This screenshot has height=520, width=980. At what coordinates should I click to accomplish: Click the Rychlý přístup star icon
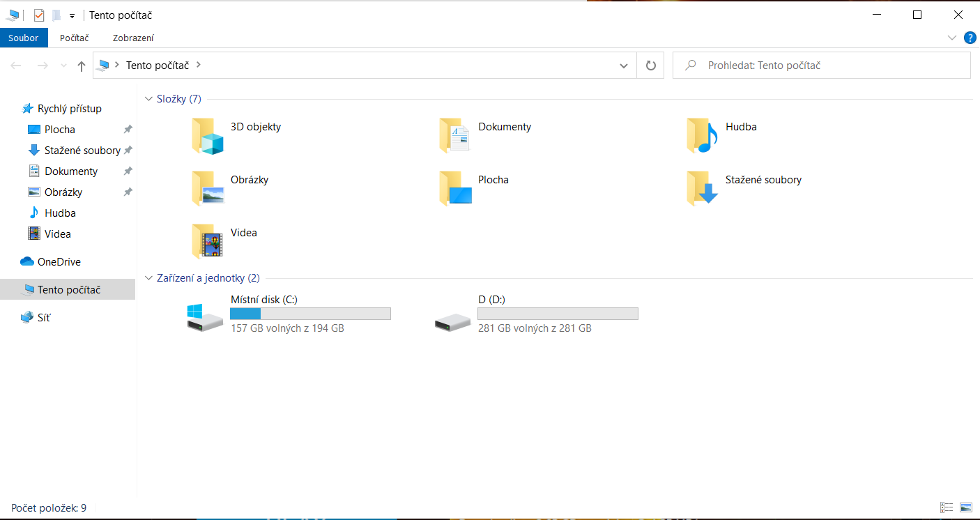tap(28, 109)
